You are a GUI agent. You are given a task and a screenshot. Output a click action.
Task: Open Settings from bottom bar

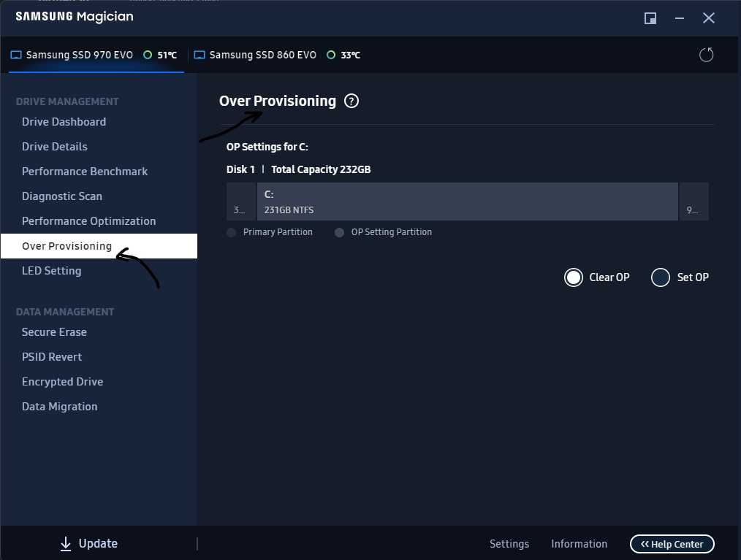(x=509, y=544)
